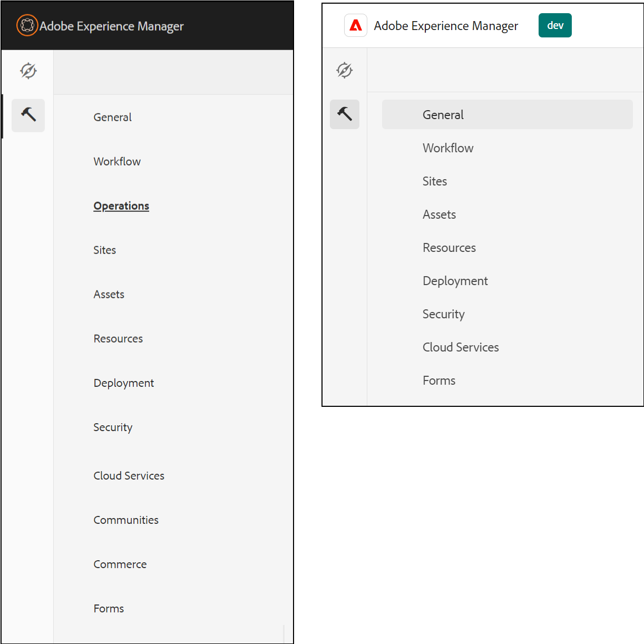Select Communities in the tools list
644x644 pixels.
tap(126, 520)
